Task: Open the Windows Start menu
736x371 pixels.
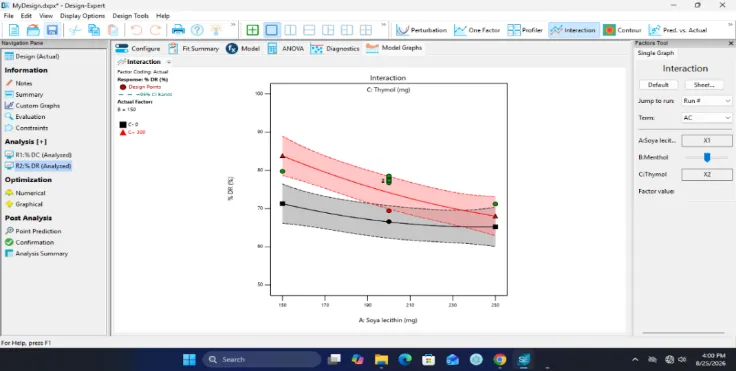Action: tap(189, 360)
